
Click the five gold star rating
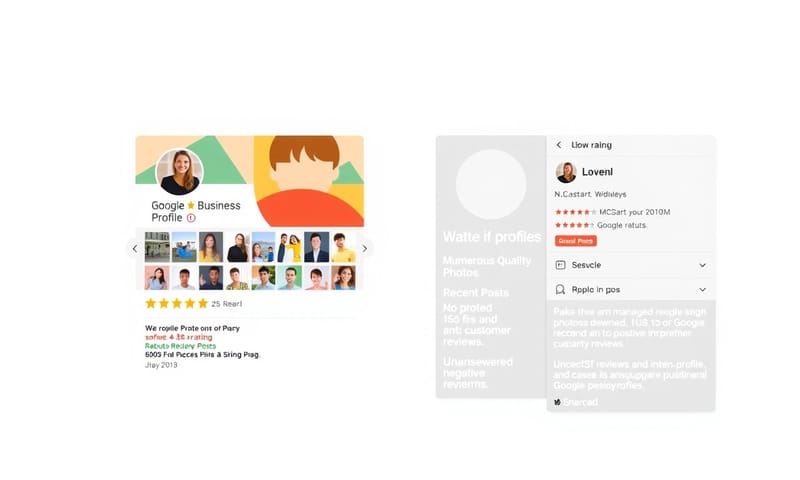click(177, 304)
